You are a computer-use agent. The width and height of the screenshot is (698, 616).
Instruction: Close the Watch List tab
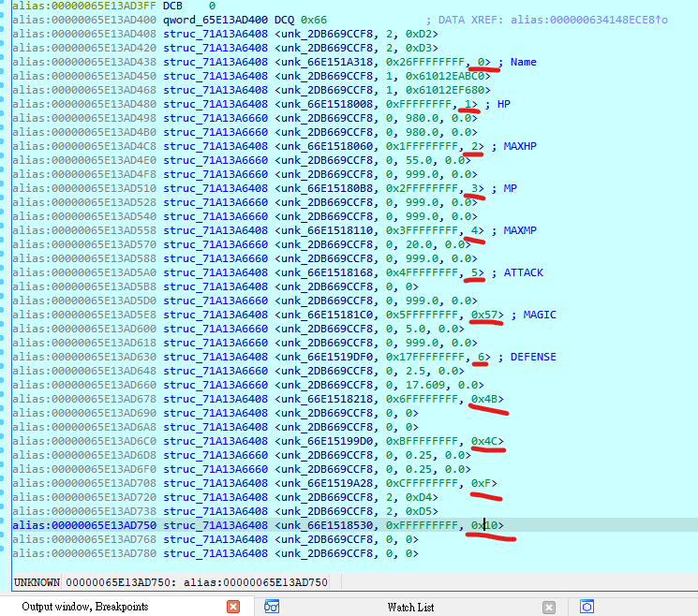point(549,607)
